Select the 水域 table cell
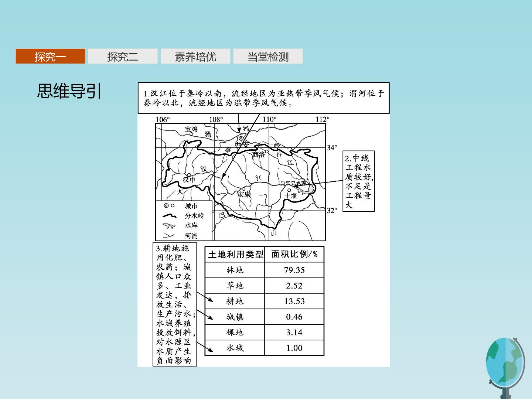Viewport: 532px width, 399px height. [235, 348]
